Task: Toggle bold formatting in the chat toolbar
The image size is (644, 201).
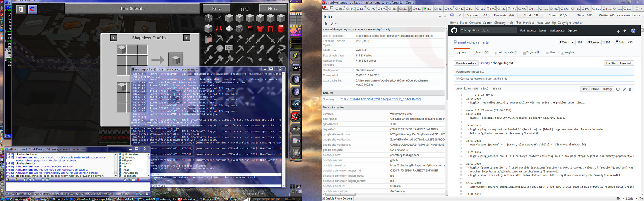Action: click(x=25, y=180)
